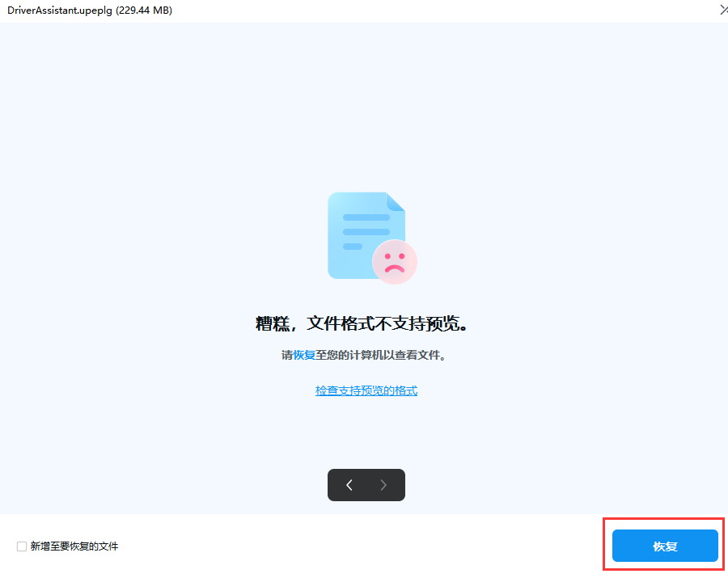Click the unsupported-format document illustration
Viewport: 728px width, 578px height.
click(x=366, y=234)
